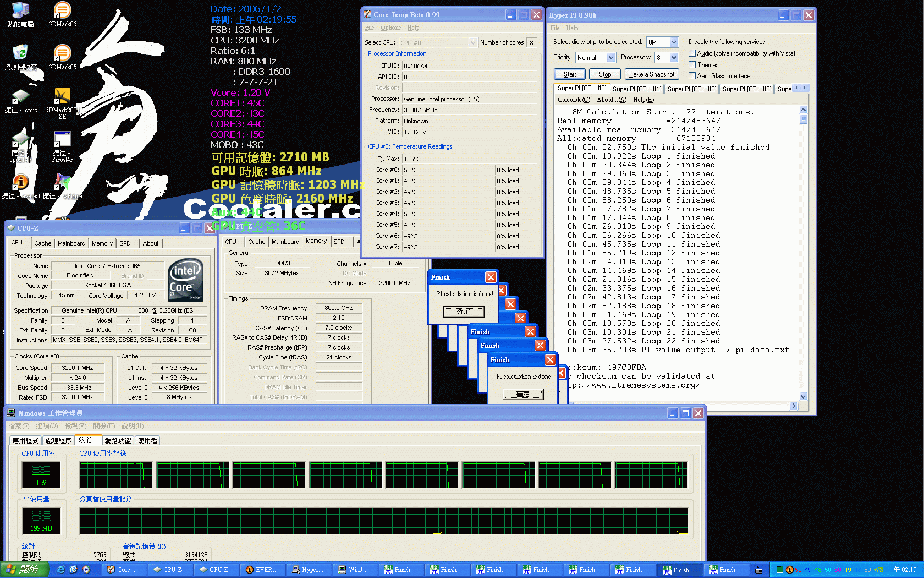Open the Super PI [CPU #3] tab

click(746, 89)
